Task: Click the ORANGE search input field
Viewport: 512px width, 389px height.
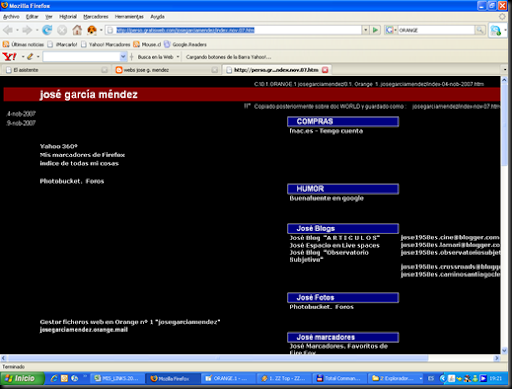Action: coord(436,30)
